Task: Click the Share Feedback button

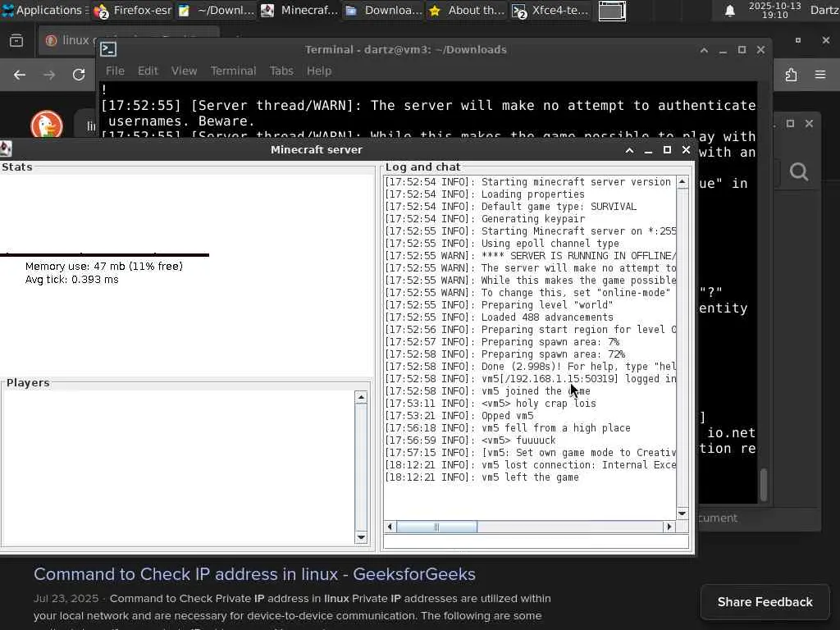Action: point(765,602)
